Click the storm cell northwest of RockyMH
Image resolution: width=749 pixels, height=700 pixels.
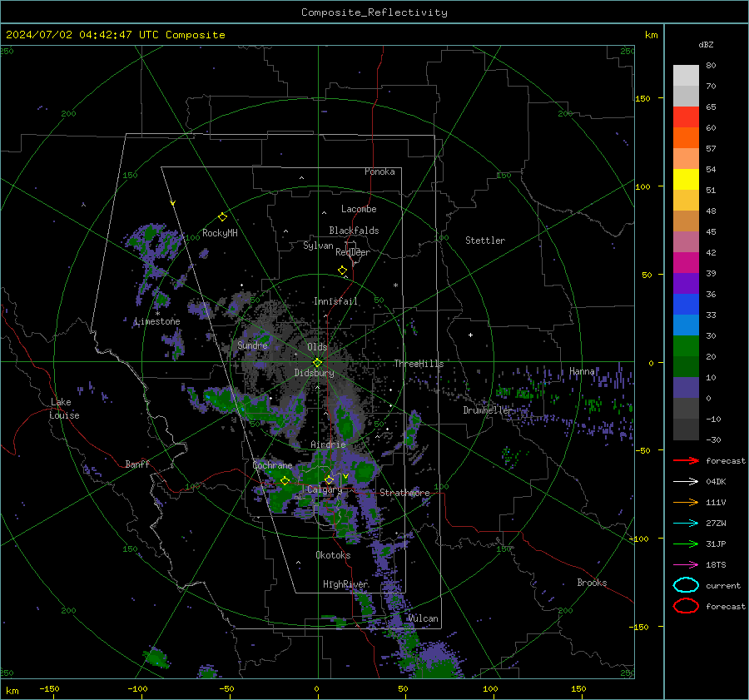(154, 241)
